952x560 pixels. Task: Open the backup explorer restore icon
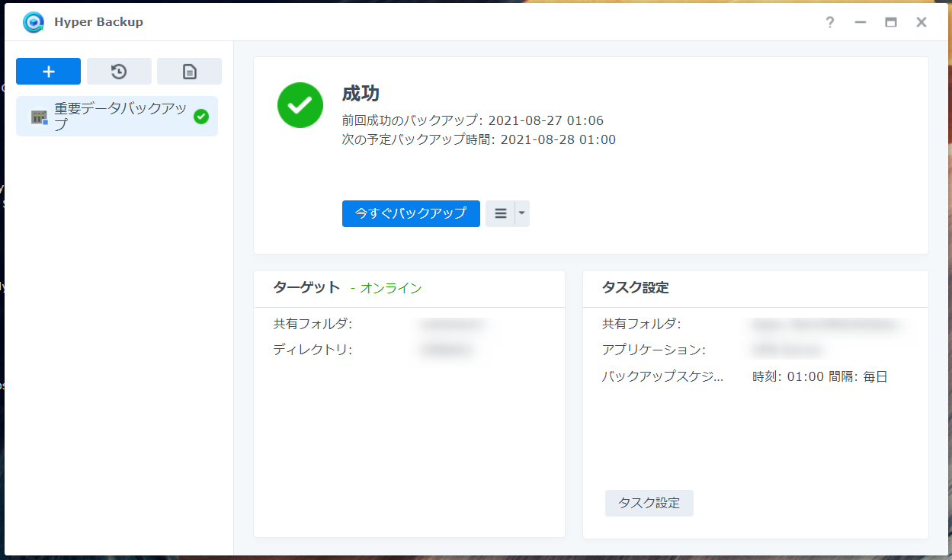click(x=119, y=72)
